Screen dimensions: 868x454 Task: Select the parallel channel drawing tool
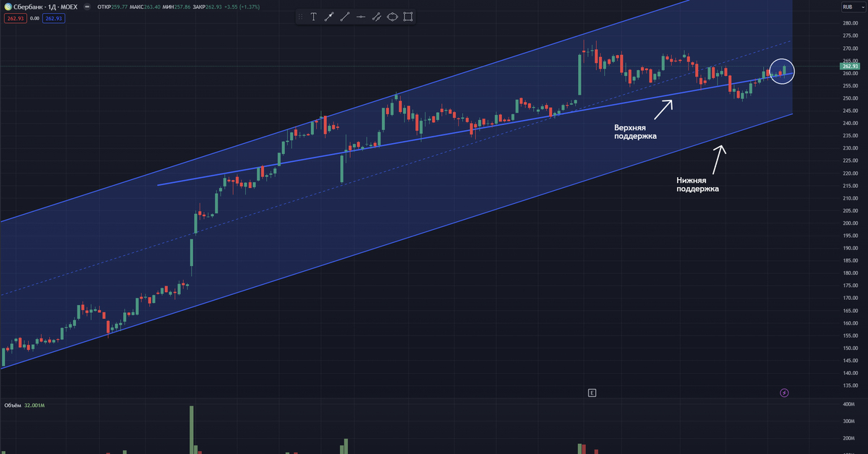pyautogui.click(x=377, y=17)
